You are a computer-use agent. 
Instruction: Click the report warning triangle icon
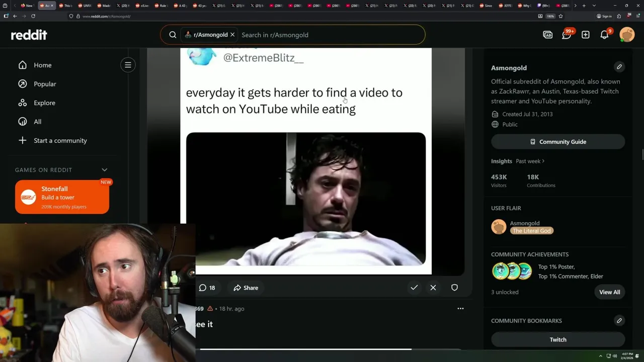(210, 309)
